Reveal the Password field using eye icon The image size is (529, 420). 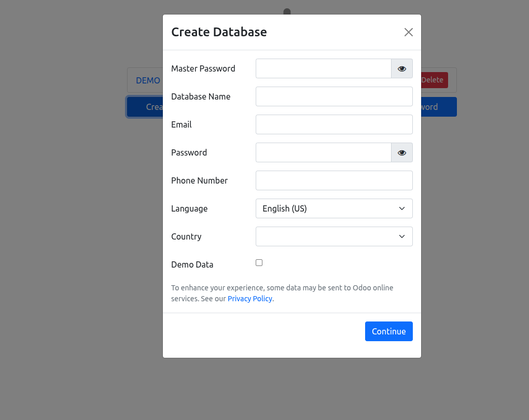(x=402, y=152)
